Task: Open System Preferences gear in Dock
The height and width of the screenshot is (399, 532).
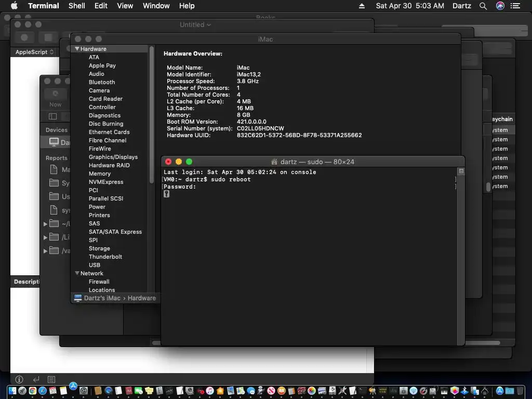Action: pyautogui.click(x=84, y=391)
